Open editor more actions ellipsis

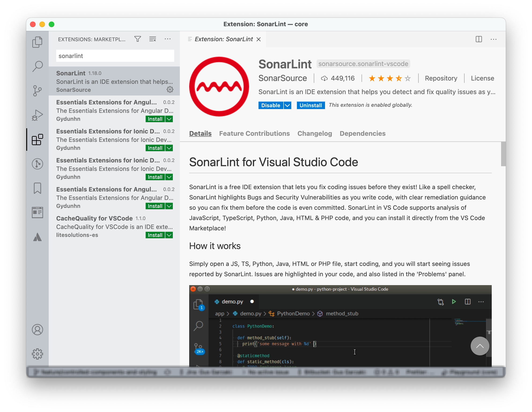pyautogui.click(x=494, y=39)
